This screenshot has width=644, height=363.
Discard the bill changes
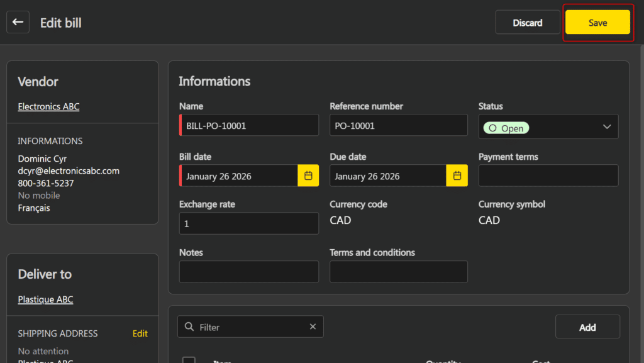point(527,23)
